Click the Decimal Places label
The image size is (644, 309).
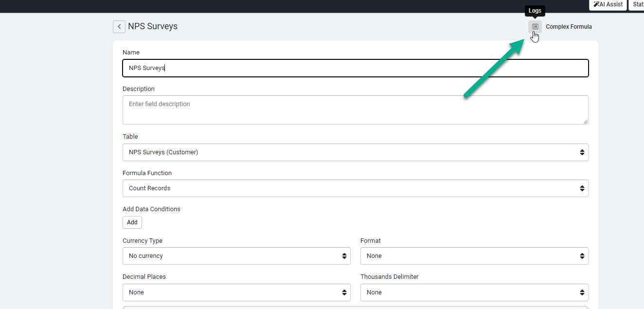click(144, 277)
